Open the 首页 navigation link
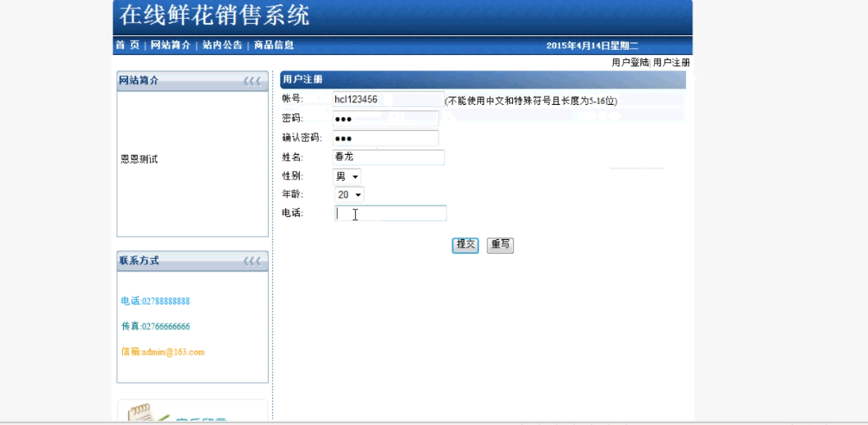Image resolution: width=868 pixels, height=425 pixels. [x=127, y=45]
